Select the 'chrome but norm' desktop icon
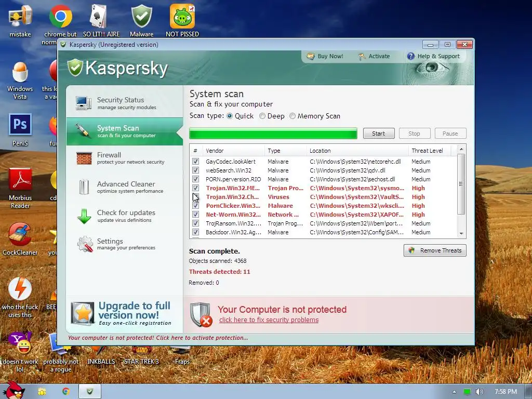The image size is (532, 399). 60,24
